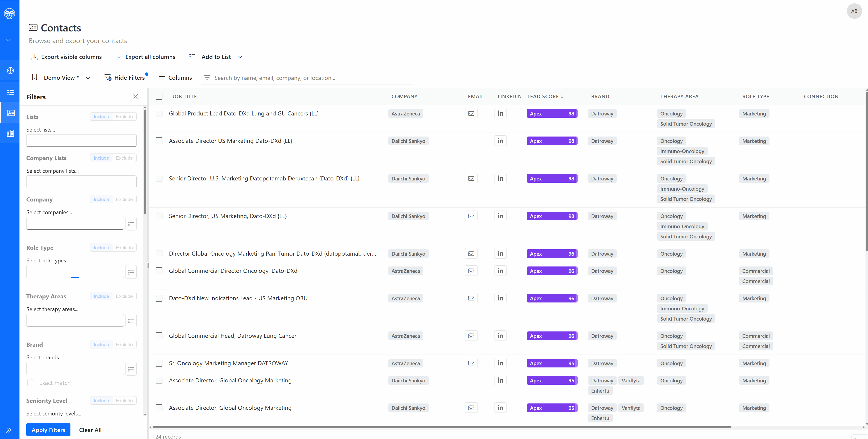This screenshot has height=439, width=868.
Task: Check the Associate Director US Marketing Dato-DXd row
Action: 159,141
